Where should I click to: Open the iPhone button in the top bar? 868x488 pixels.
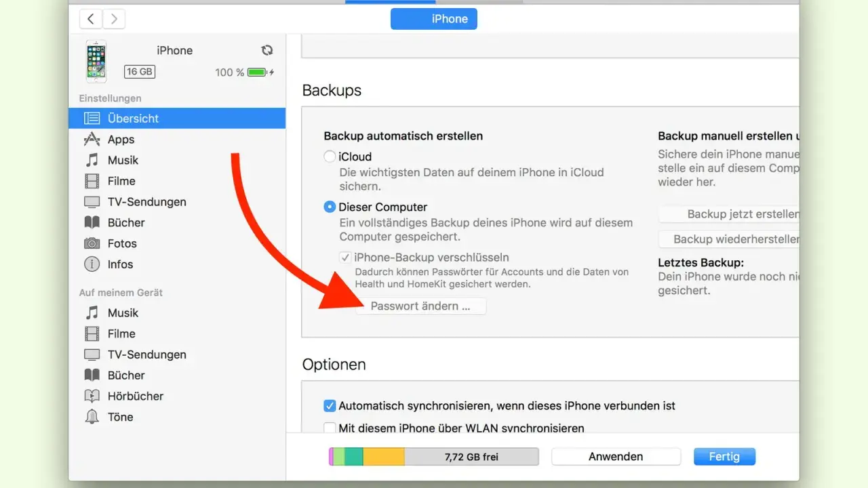[x=434, y=19]
